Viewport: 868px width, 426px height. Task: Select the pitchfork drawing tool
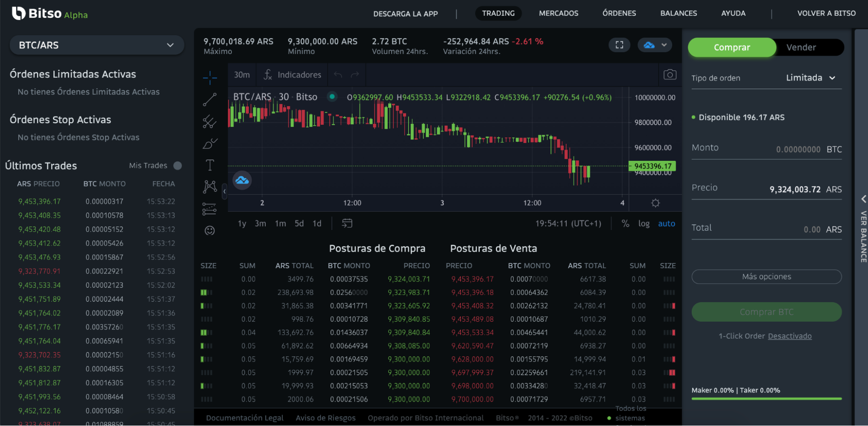point(210,121)
